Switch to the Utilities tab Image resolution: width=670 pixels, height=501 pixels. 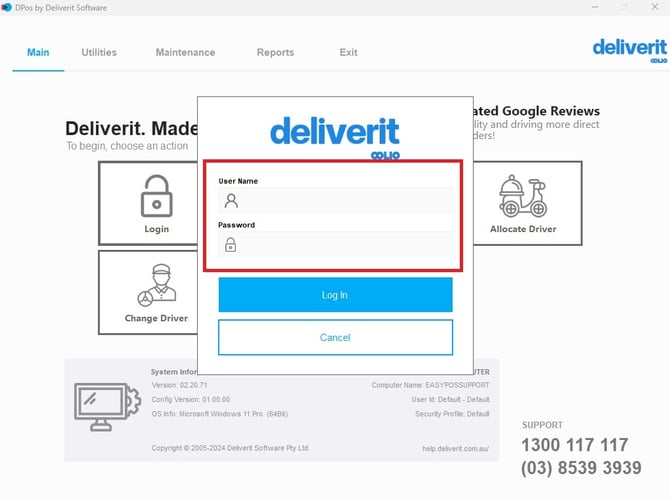pos(99,52)
